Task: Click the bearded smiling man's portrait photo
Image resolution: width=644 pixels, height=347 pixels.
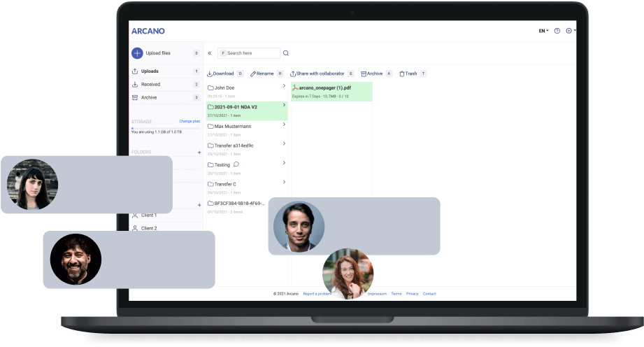Action: (x=76, y=260)
